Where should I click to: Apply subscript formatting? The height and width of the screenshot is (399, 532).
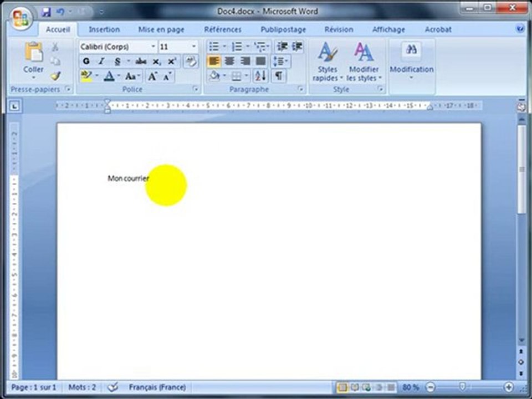click(x=156, y=62)
